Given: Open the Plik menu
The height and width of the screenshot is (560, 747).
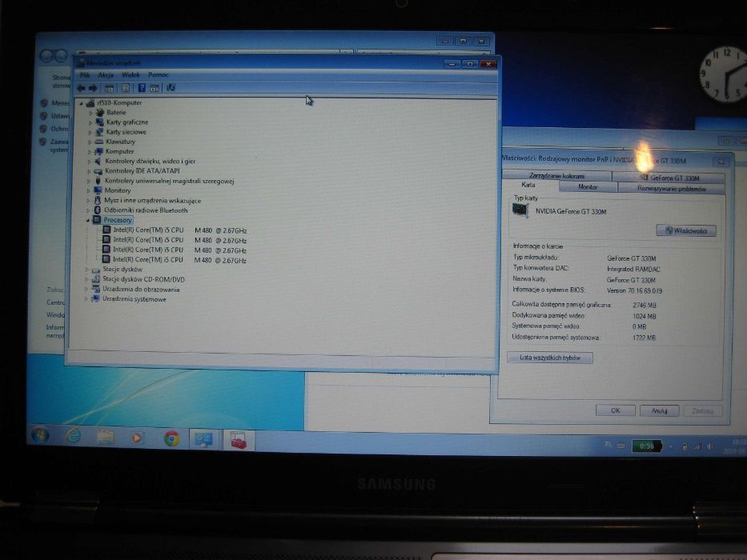Looking at the screenshot, I should 85,75.
